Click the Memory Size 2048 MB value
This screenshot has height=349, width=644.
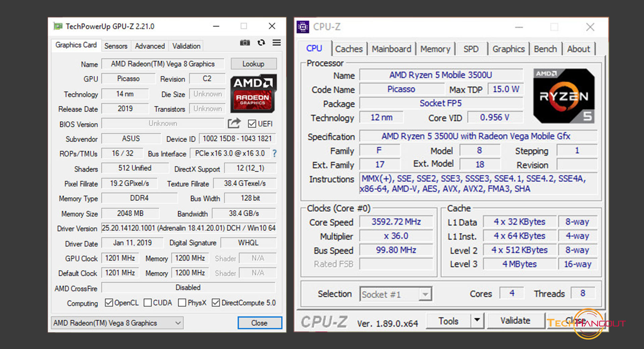pyautogui.click(x=130, y=213)
